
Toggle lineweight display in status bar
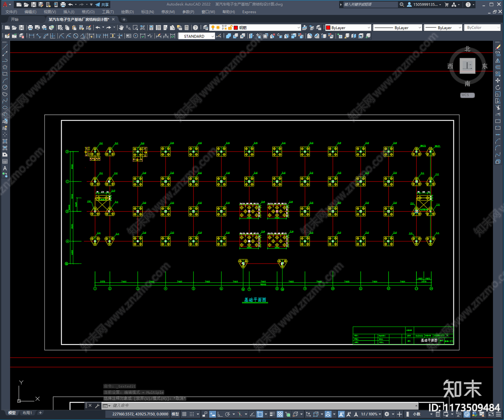[272, 414]
